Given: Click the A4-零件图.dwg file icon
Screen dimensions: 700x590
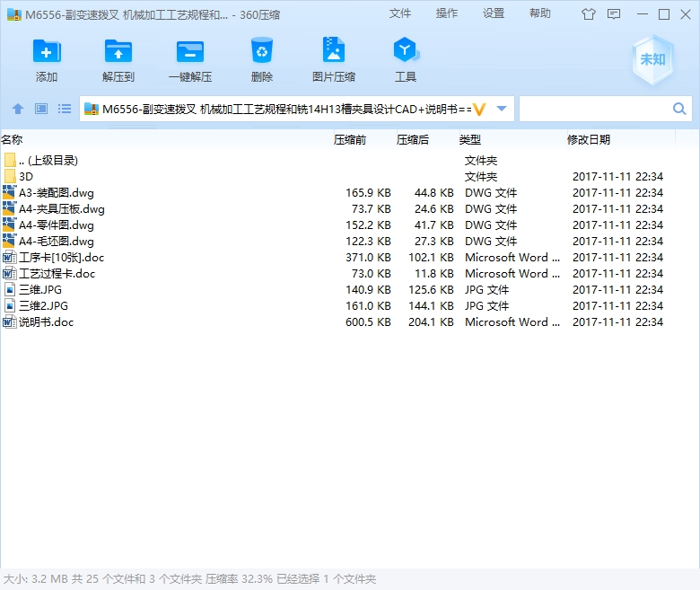Looking at the screenshot, I should click(x=9, y=225).
